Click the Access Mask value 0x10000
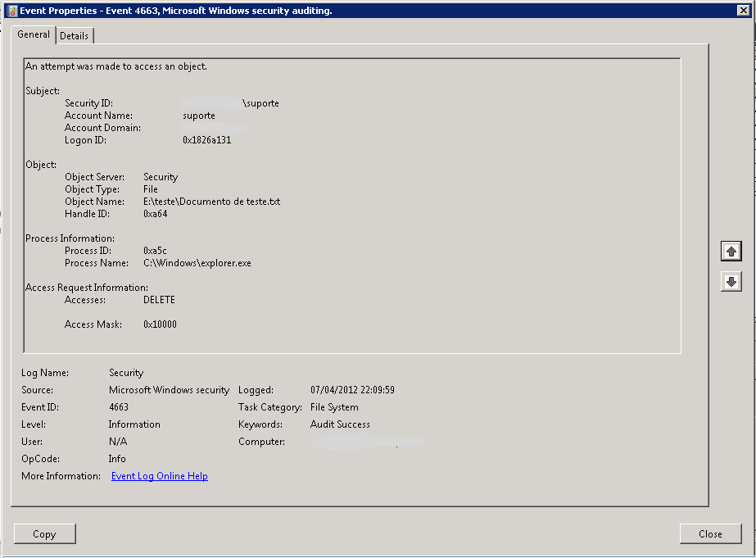The height and width of the screenshot is (558, 756). pyautogui.click(x=160, y=324)
